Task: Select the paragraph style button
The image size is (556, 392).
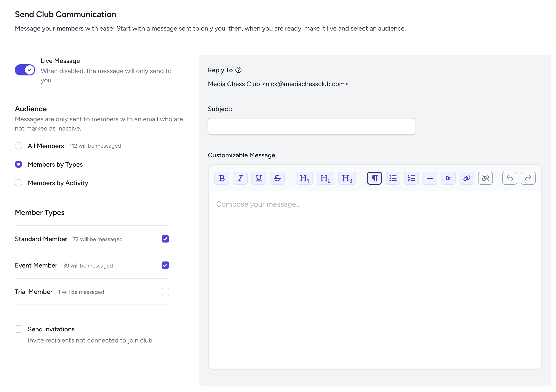Action: [374, 178]
